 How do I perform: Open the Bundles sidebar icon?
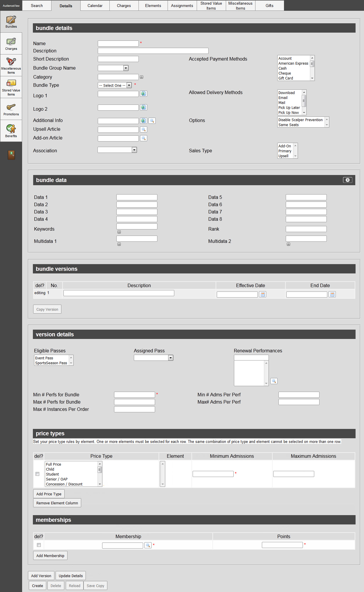point(11,22)
